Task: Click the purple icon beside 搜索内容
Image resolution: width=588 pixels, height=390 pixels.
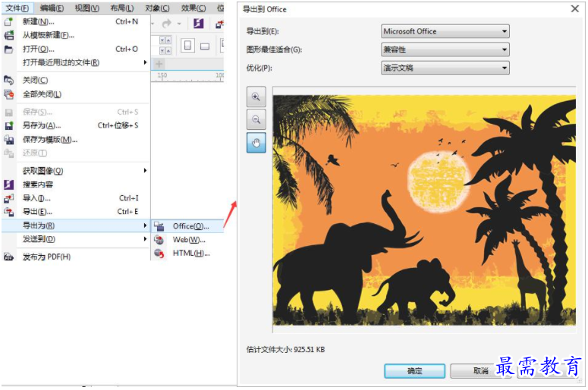Action: tap(8, 184)
